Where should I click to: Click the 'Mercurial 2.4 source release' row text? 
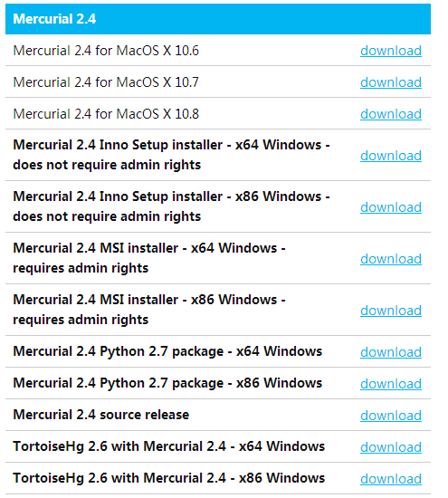[101, 415]
